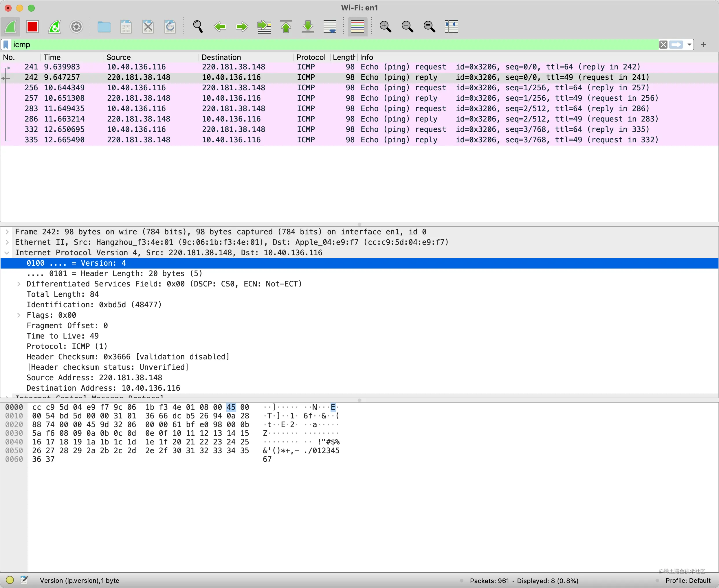Select packet 286 echo reply row

pyautogui.click(x=359, y=119)
